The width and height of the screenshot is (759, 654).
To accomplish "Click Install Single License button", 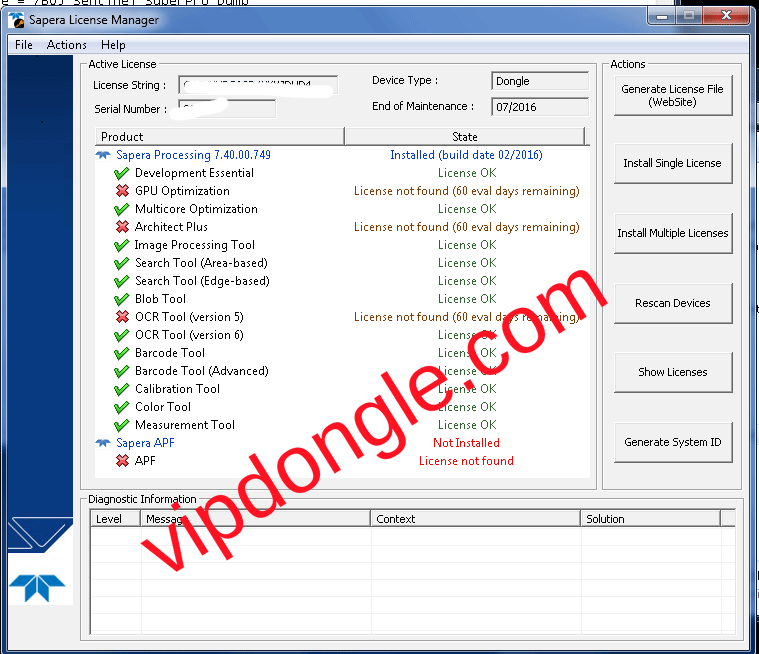I will 673,163.
